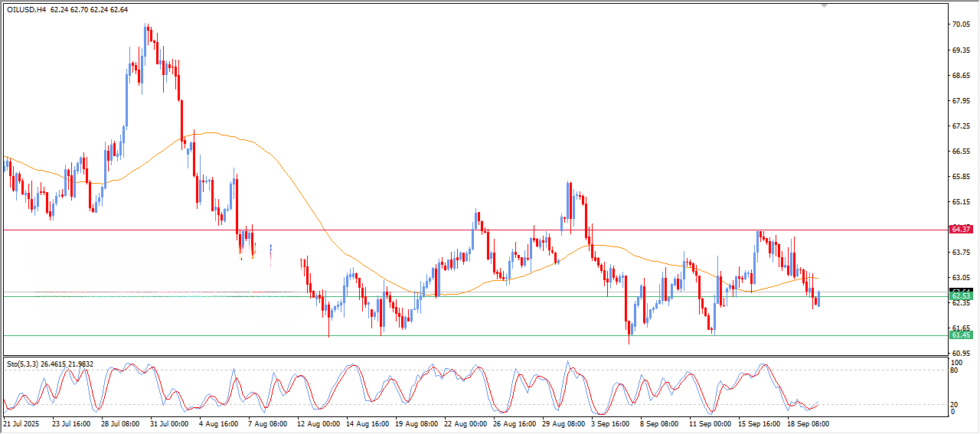The image size is (980, 434).
Task: Click the 18 Sep 08:00 time label
Action: (809, 423)
